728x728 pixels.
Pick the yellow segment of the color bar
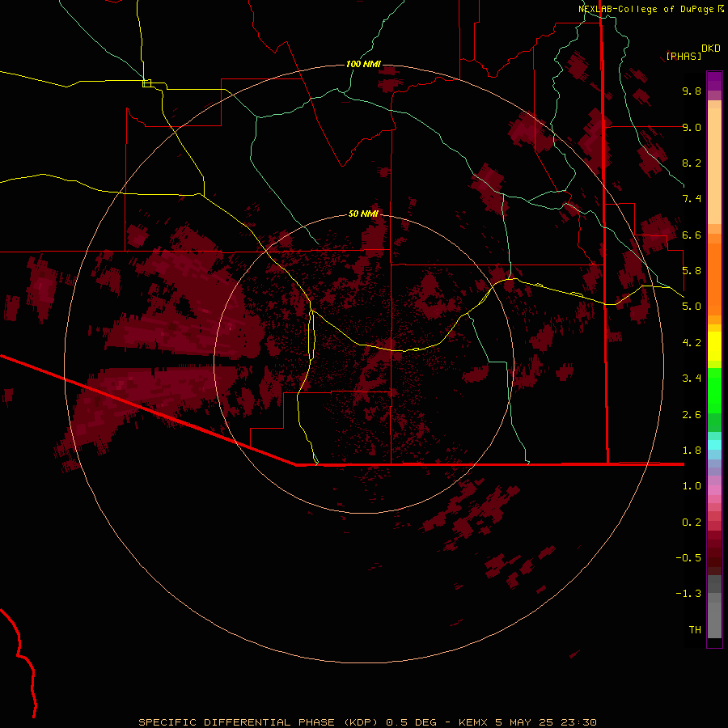tap(714, 346)
